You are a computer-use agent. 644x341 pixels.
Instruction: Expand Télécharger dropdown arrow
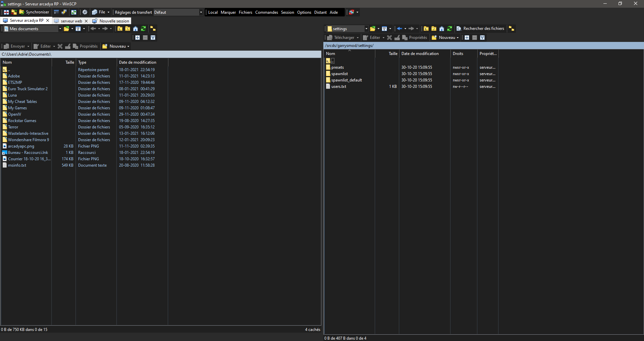coord(358,38)
